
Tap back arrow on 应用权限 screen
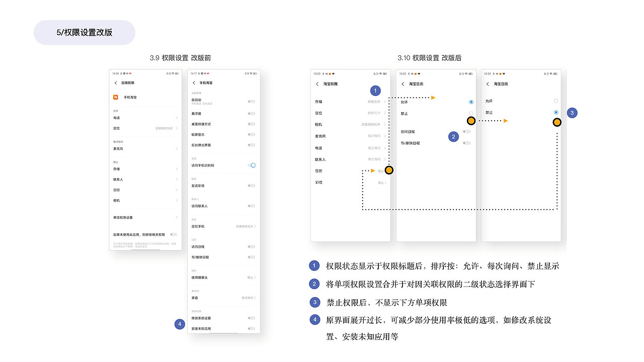tap(116, 82)
